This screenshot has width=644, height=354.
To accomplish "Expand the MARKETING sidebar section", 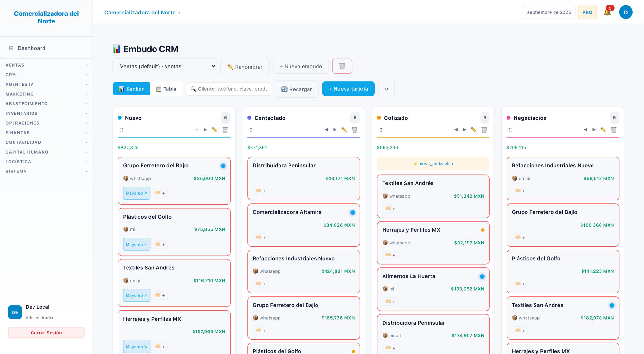I will click(x=46, y=94).
